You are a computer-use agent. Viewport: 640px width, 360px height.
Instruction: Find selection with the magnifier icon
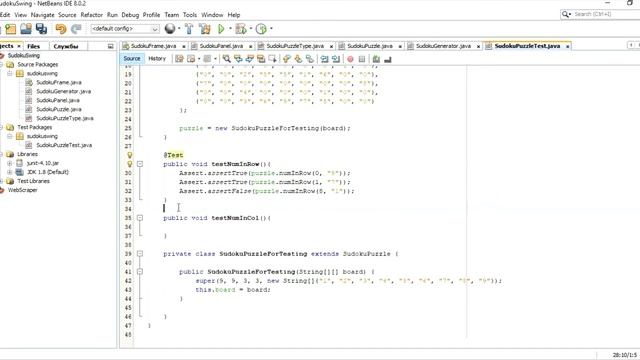tap(227, 59)
